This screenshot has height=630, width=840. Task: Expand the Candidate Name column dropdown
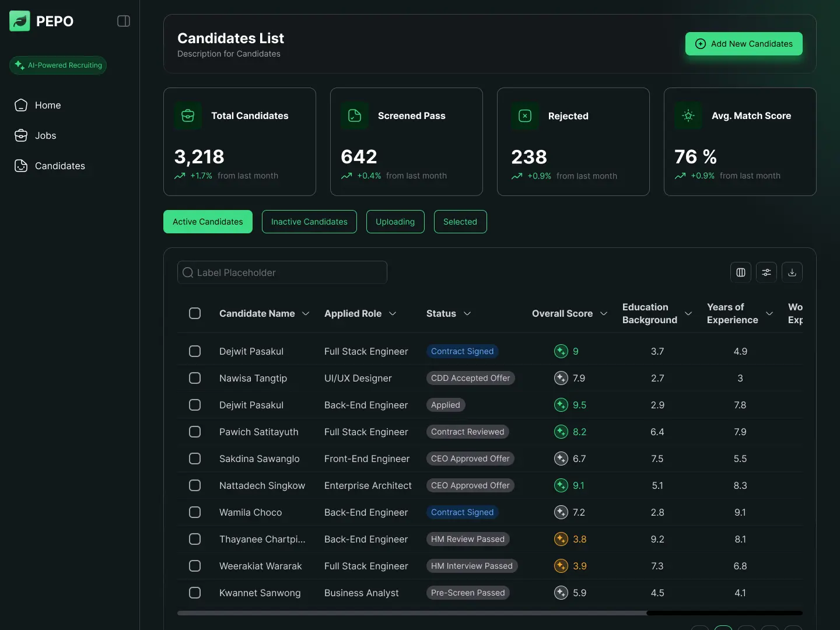(x=306, y=314)
